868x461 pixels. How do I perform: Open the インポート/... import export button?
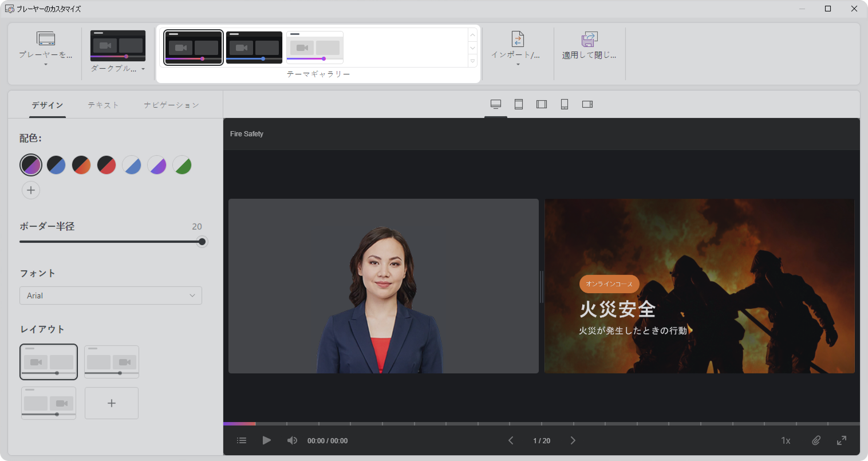[x=516, y=49]
